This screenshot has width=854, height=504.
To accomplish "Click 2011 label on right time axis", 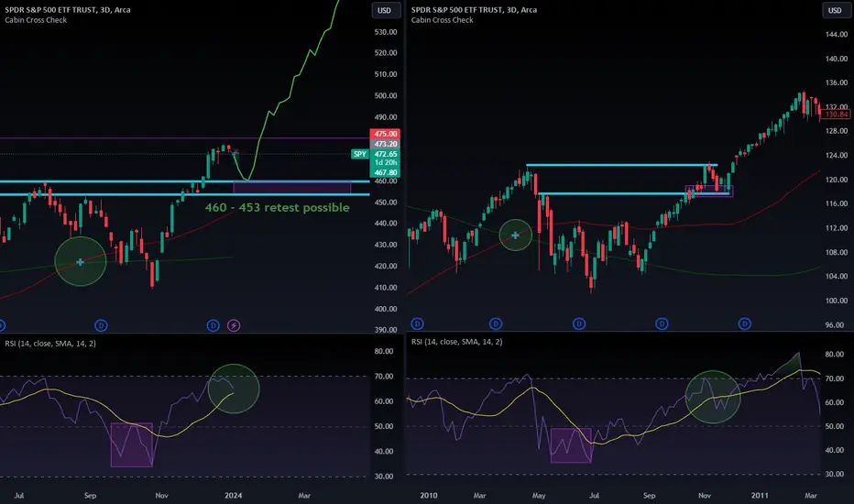I will (760, 495).
